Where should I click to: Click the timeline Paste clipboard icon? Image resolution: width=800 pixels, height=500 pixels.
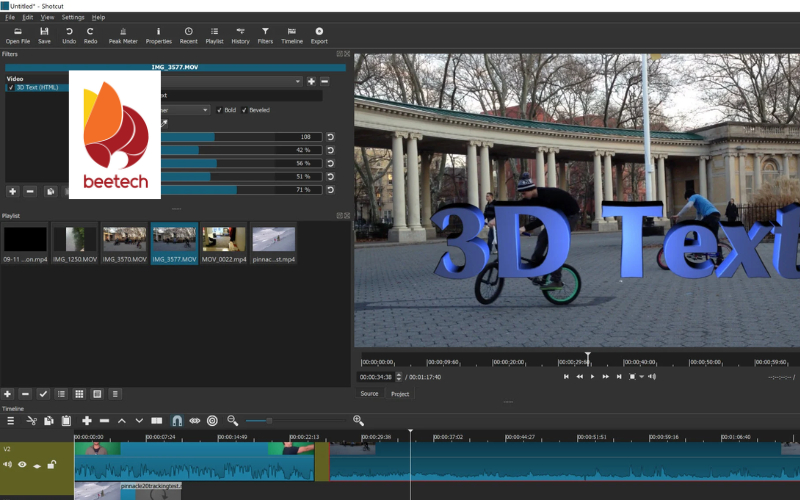pos(66,421)
